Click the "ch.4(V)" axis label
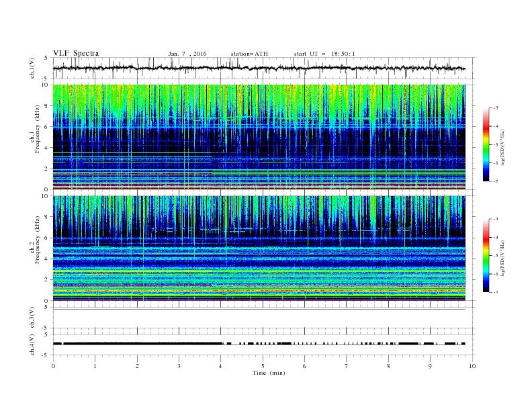The width and height of the screenshot is (532, 411). pyautogui.click(x=32, y=345)
